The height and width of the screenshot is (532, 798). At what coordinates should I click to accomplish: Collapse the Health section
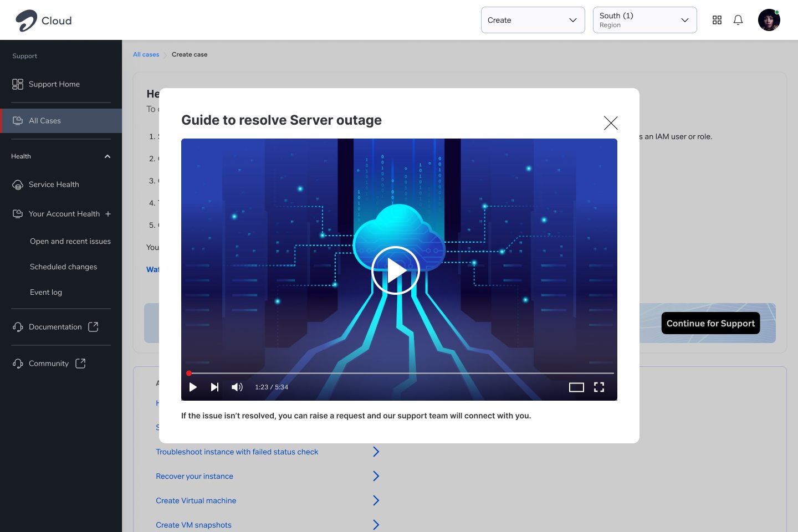[108, 156]
